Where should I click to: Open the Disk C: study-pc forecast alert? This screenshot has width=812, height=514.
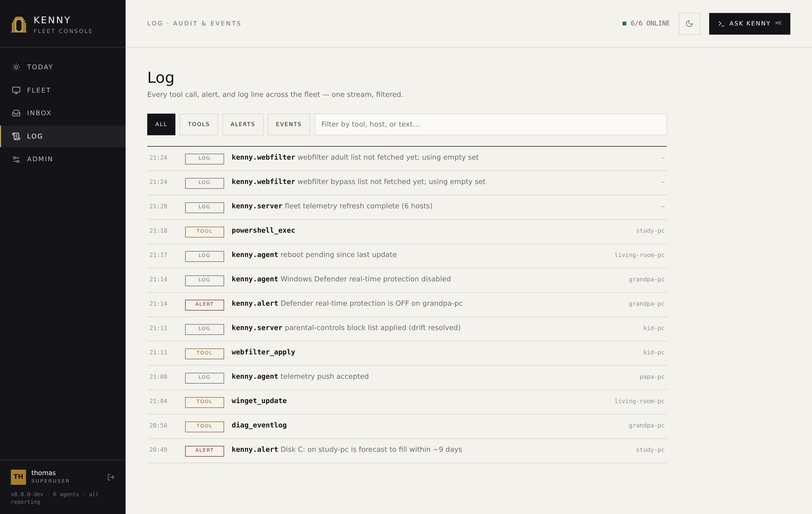tap(407, 451)
